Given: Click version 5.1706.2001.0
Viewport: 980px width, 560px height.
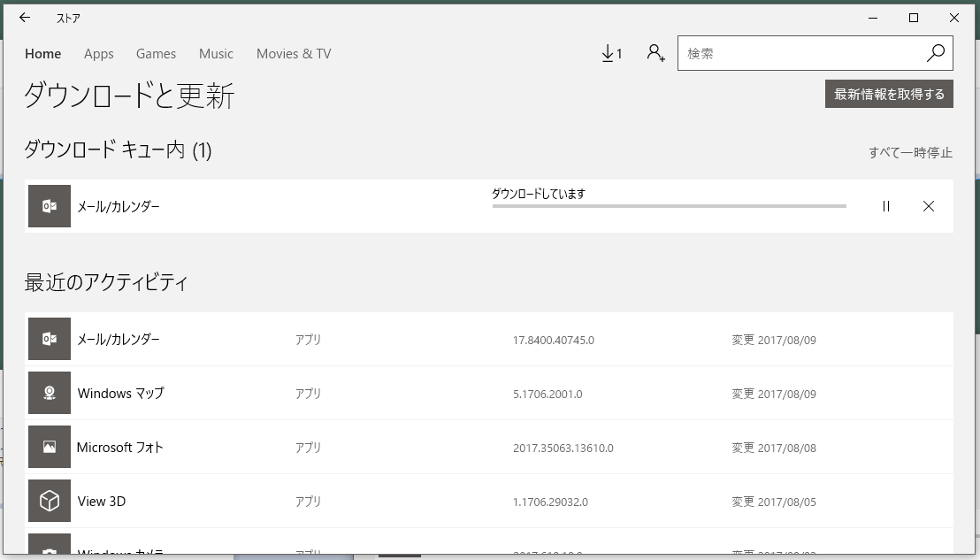Looking at the screenshot, I should tap(547, 394).
